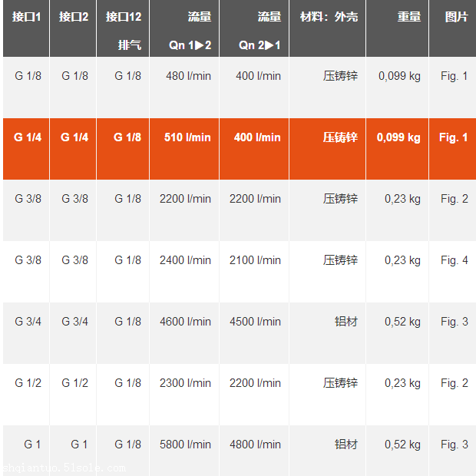Open Fig. 3 in the 5800 l/min row
Screen dimensions: 476x476
[x=454, y=445]
